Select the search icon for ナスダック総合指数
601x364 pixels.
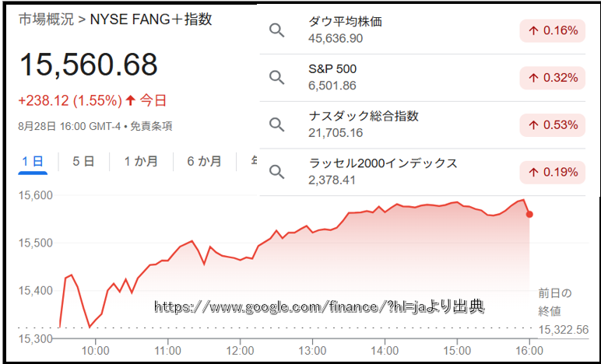click(x=276, y=124)
